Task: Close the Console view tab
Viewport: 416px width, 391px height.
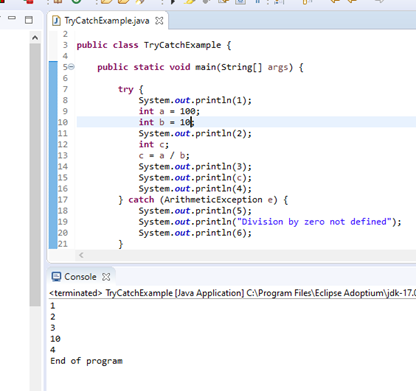Action: pos(106,277)
